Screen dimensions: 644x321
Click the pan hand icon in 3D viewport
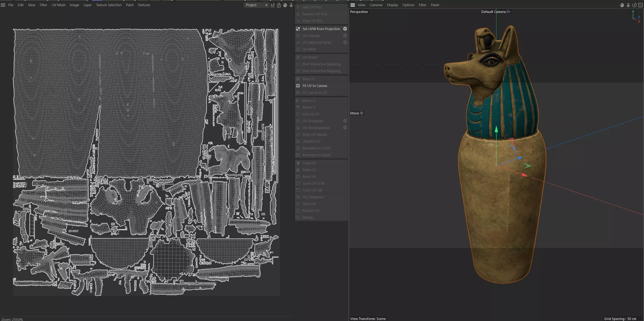[x=622, y=5]
